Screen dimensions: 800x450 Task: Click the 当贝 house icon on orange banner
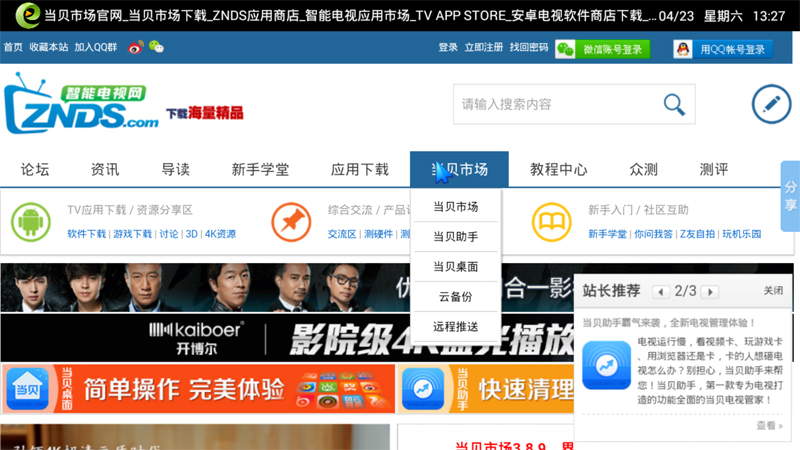point(28,389)
